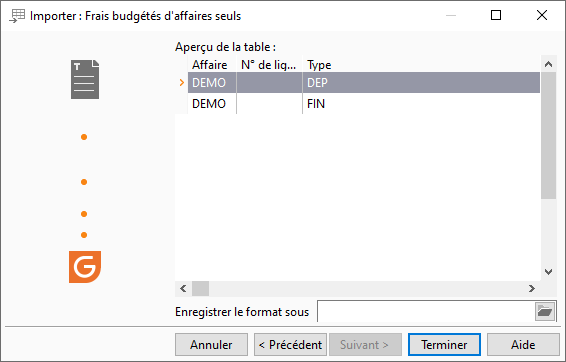The image size is (566, 362).
Task: Click the import window title bar icon
Action: [17, 16]
